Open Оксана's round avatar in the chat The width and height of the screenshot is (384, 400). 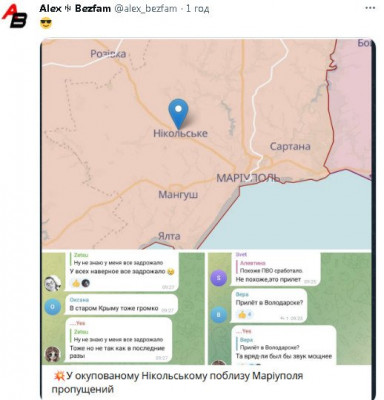click(53, 307)
